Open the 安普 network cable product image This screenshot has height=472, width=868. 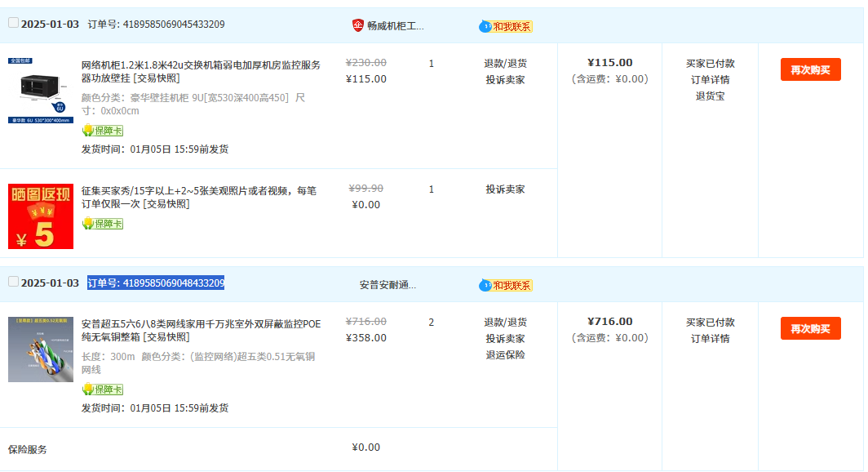[x=40, y=350]
